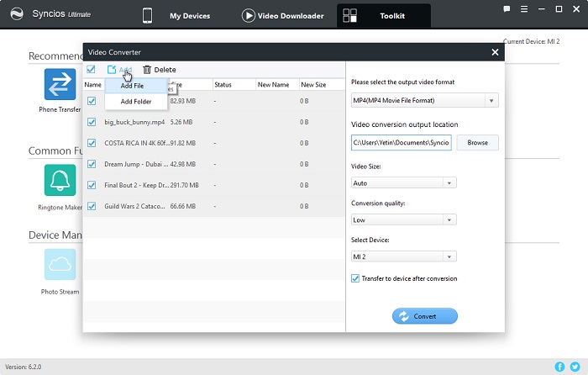Open the output video format dropdown
588x375 pixels.
click(x=424, y=100)
